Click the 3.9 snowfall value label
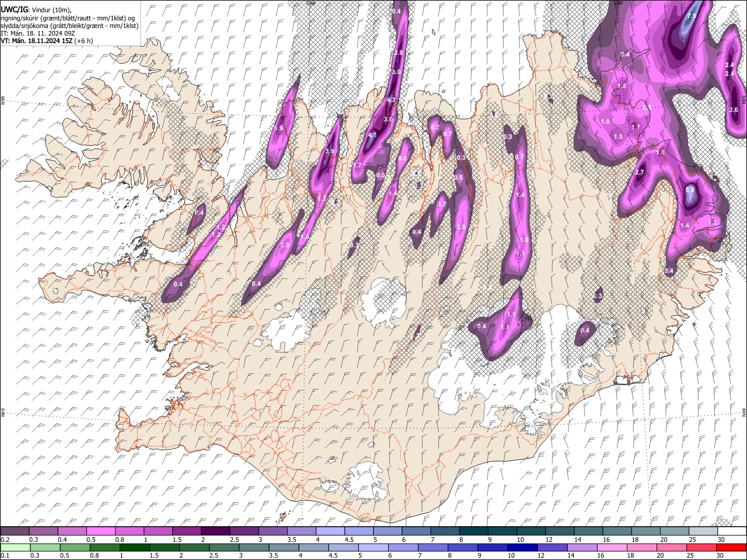747x560 pixels. click(x=330, y=152)
